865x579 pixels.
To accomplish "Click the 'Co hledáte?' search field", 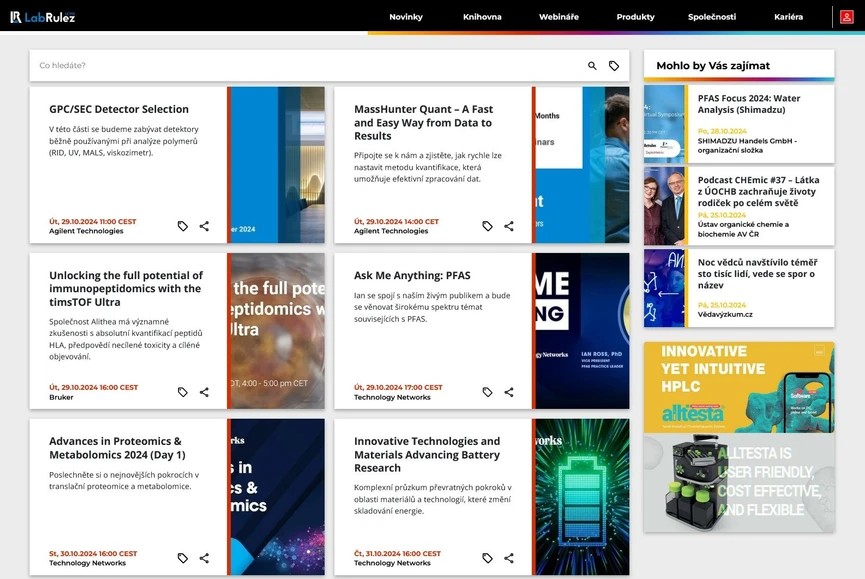I will 307,66.
